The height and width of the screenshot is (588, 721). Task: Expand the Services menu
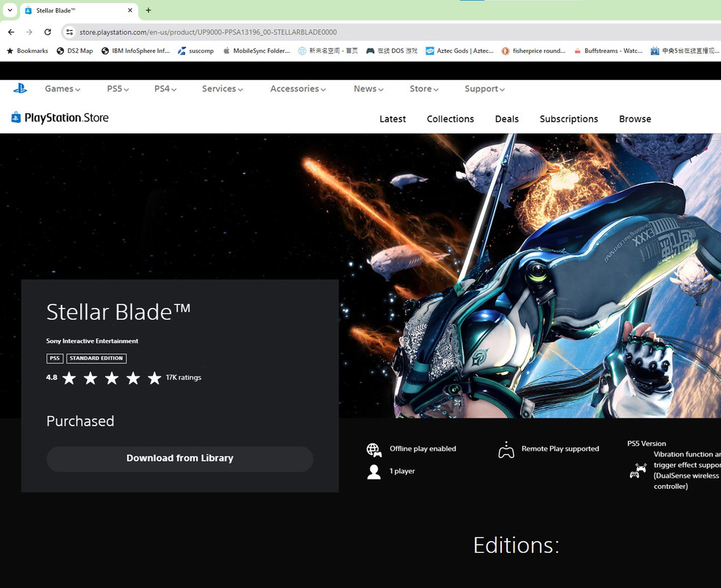pyautogui.click(x=222, y=89)
